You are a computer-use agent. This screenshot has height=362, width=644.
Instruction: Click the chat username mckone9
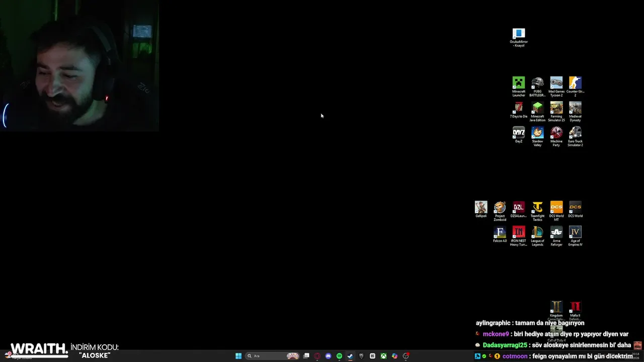(496, 334)
